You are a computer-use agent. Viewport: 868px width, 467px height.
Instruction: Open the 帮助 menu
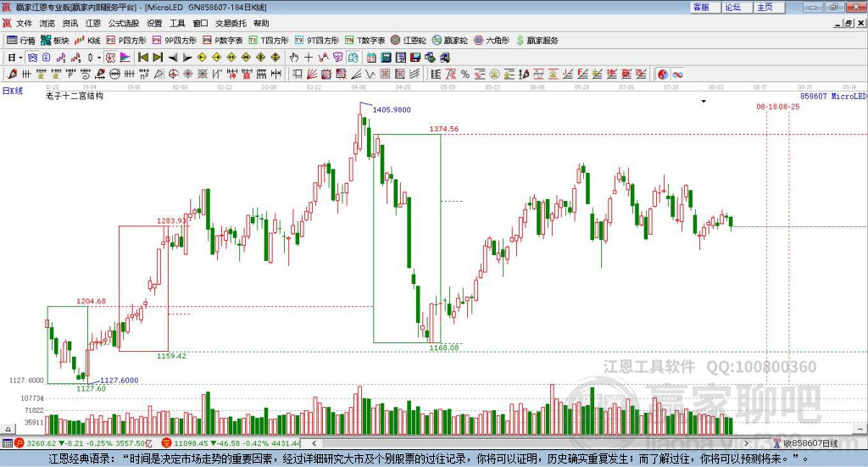coord(261,23)
